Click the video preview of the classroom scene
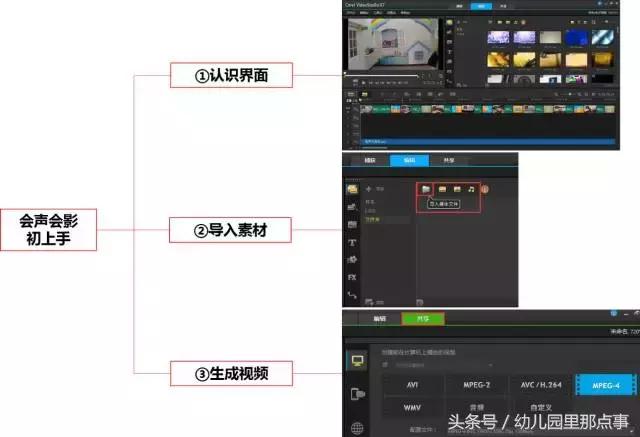The height and width of the screenshot is (437, 640). 393,44
